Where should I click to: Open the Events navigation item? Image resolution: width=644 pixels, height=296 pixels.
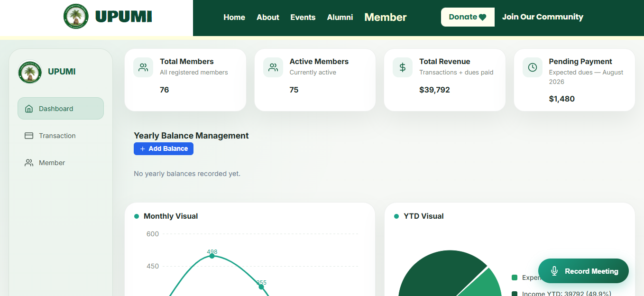point(303,17)
